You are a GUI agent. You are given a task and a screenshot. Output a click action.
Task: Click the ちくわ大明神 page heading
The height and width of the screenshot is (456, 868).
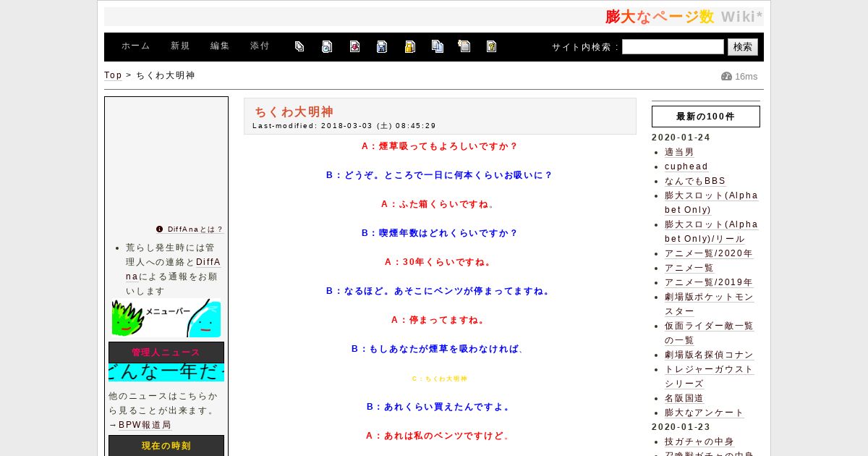pos(294,111)
